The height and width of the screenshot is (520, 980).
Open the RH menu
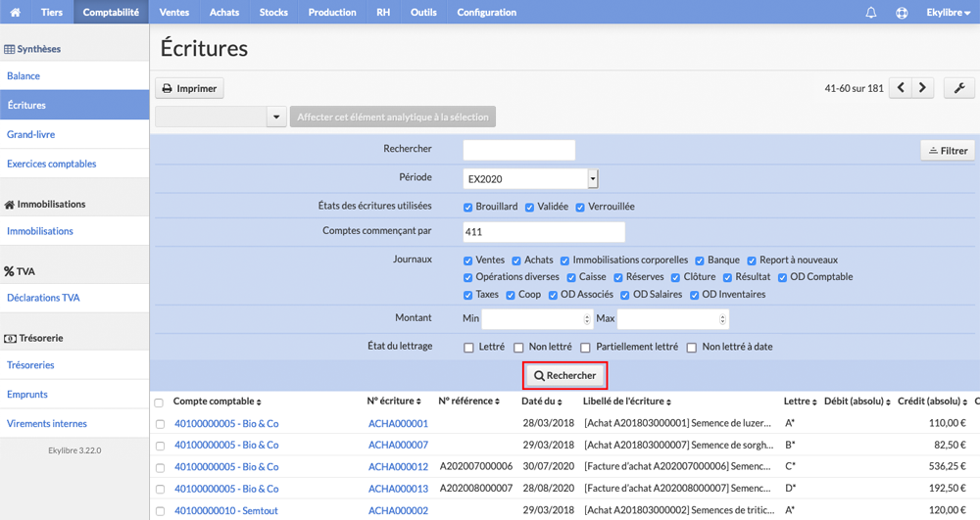tap(383, 12)
